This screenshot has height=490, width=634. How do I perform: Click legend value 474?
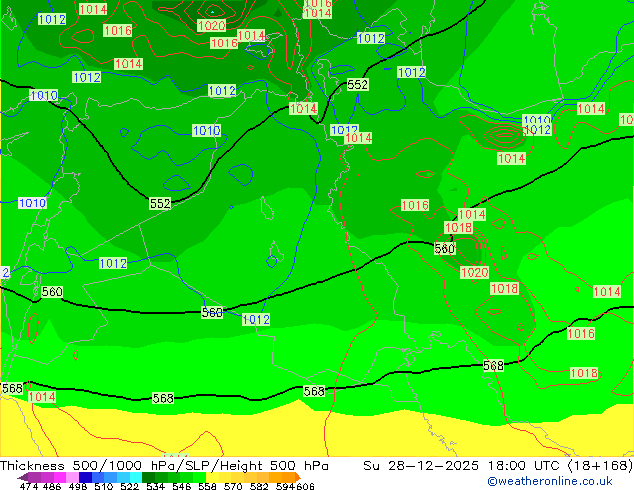[28, 486]
